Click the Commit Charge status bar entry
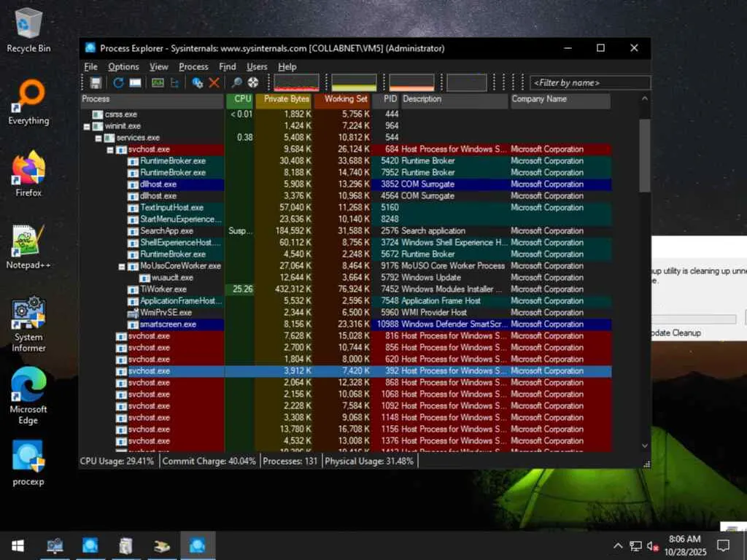Image resolution: width=747 pixels, height=560 pixels. (209, 461)
